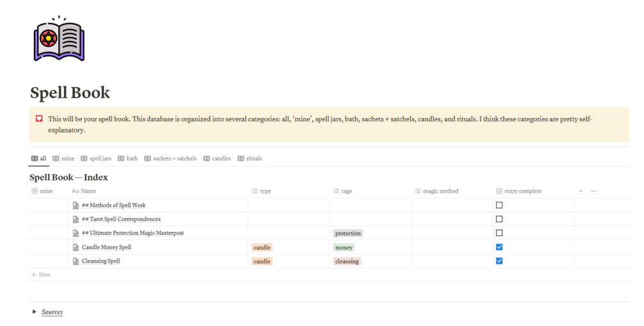Switch to the bath view tab
The height and width of the screenshot is (326, 644).
pos(128,158)
